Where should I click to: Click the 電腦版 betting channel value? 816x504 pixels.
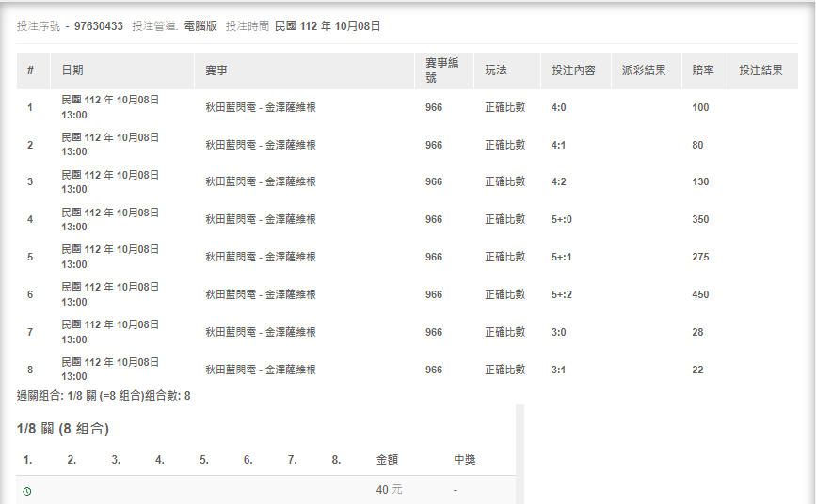coord(200,26)
